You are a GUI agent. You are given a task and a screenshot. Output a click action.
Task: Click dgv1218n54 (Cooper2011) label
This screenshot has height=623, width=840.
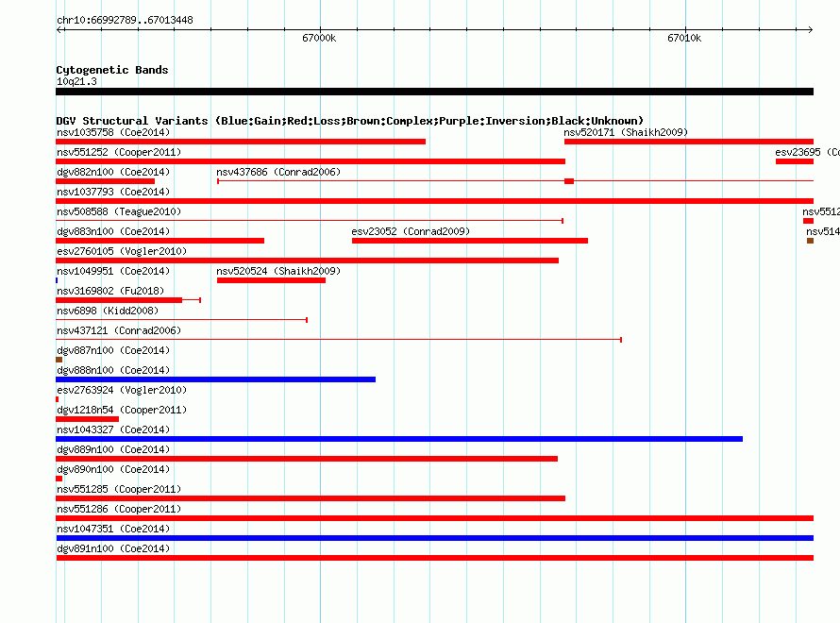click(x=122, y=410)
